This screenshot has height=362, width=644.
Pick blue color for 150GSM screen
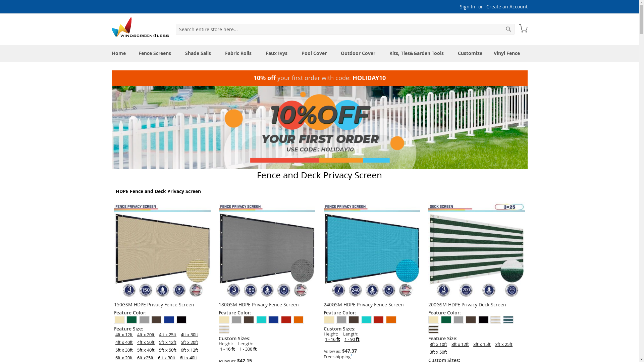click(x=169, y=320)
